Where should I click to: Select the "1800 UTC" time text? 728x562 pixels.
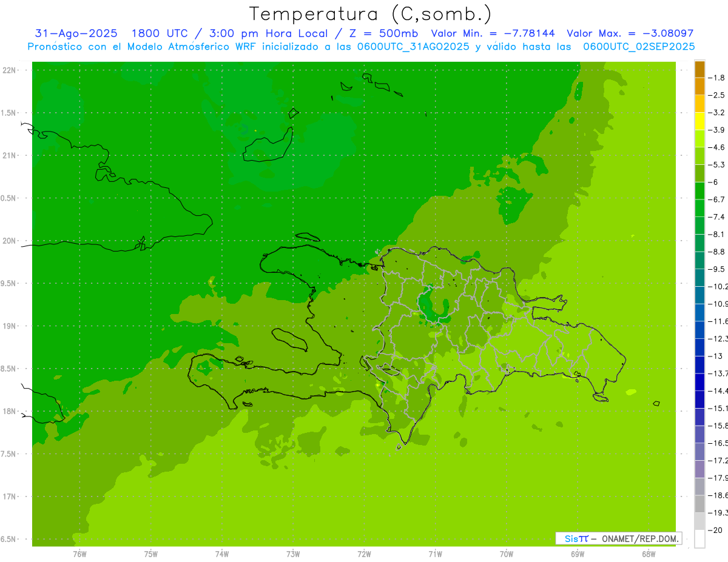click(162, 33)
